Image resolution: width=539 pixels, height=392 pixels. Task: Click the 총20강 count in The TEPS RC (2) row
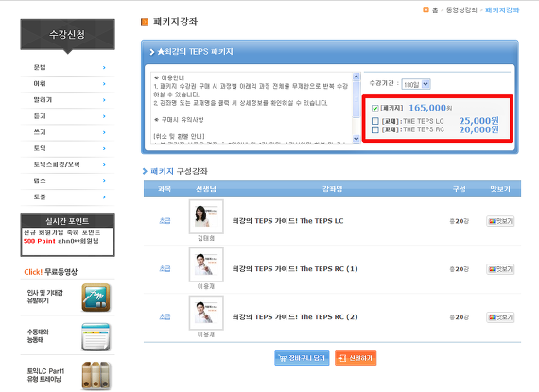[460, 317]
